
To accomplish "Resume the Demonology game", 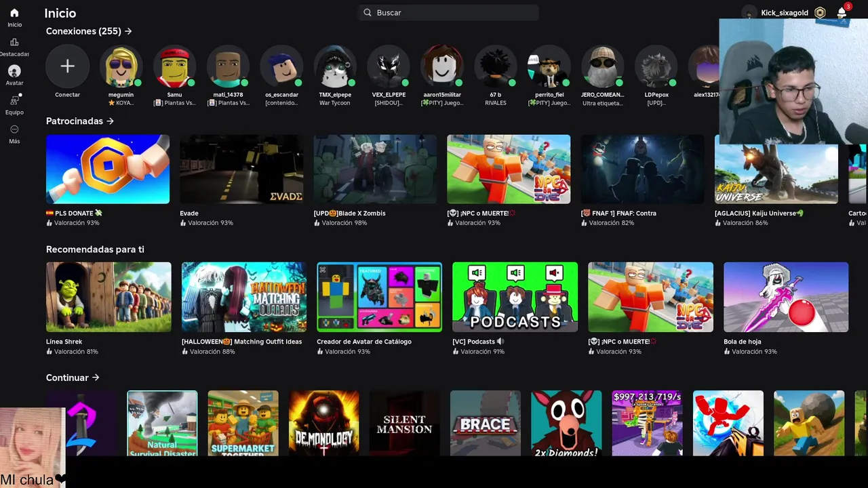I will click(324, 423).
